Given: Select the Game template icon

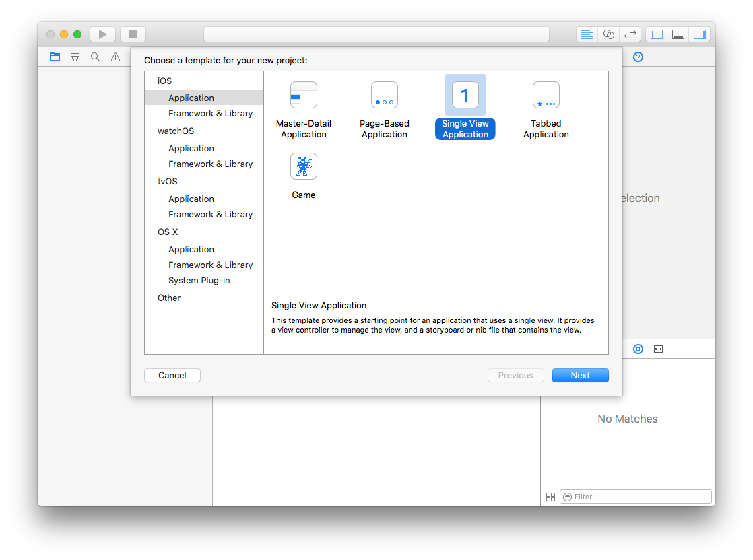Looking at the screenshot, I should pos(304,166).
